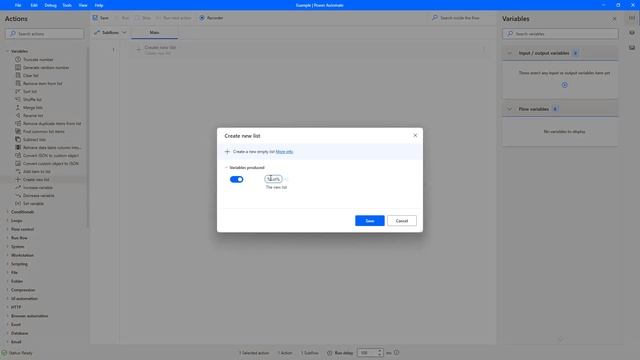Screen dimensions: 640x360
Task: Open the UI elements pane icon on right rail
Action: [x=632, y=33]
